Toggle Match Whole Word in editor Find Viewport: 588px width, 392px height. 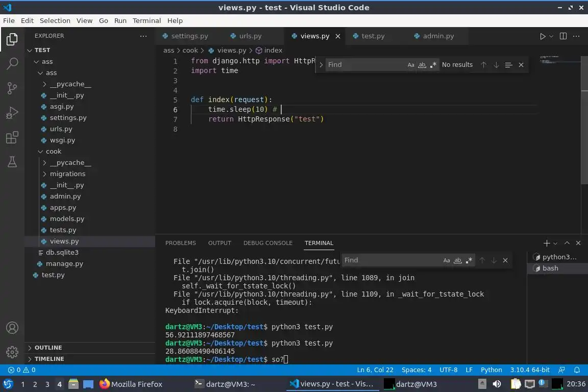point(422,65)
